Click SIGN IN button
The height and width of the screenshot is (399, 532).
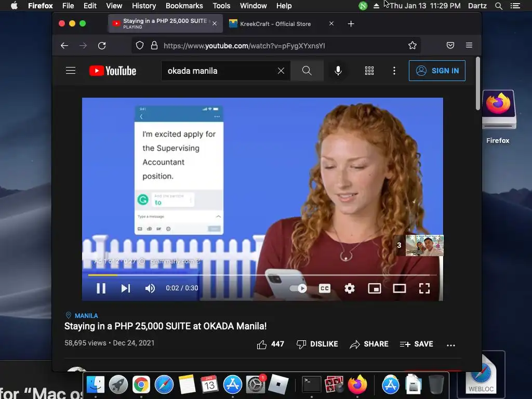(x=437, y=71)
